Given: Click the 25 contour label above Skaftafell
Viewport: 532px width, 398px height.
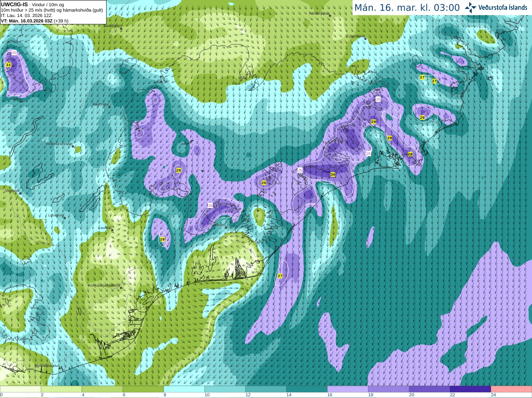Looking at the screenshot, I should click(x=210, y=205).
